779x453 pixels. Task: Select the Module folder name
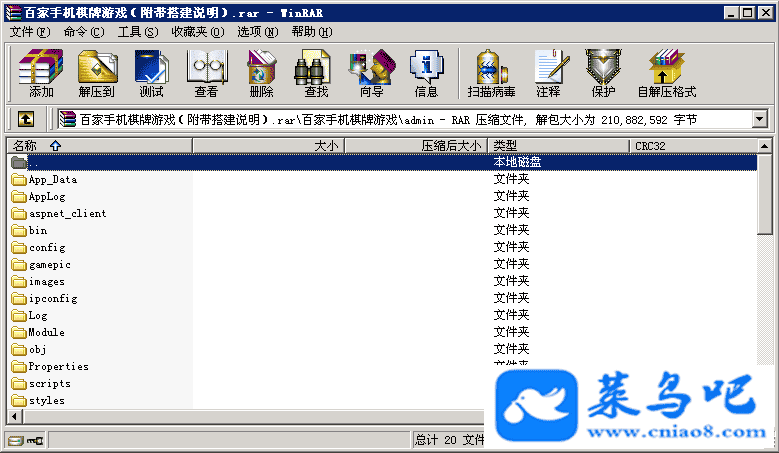click(46, 332)
